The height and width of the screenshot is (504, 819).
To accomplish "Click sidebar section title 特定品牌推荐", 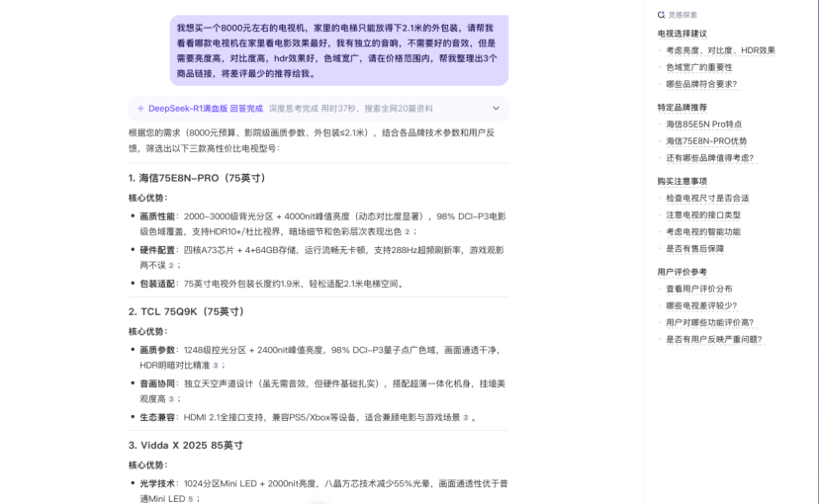I will (682, 108).
